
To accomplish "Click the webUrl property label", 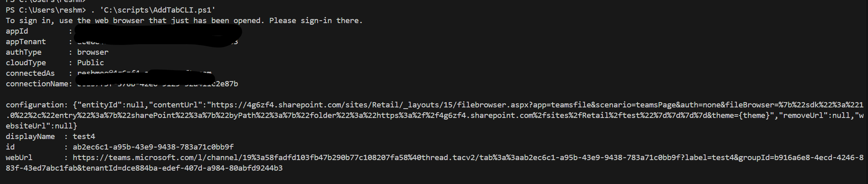I will tap(19, 158).
